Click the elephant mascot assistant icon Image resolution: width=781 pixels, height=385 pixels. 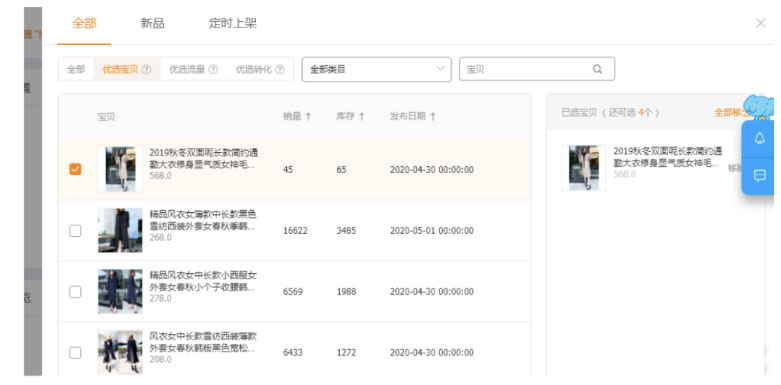[x=759, y=108]
